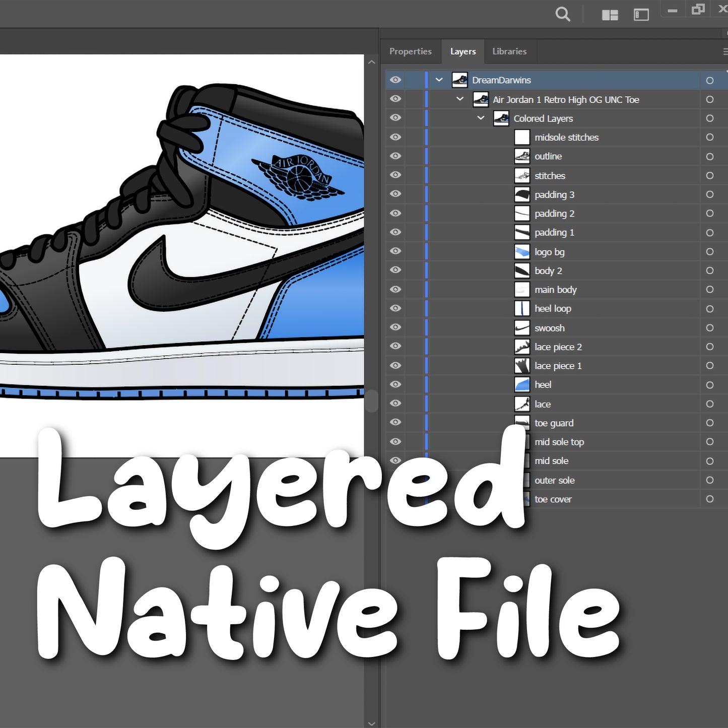
Task: Hide the main body layer visibility
Action: [x=395, y=290]
